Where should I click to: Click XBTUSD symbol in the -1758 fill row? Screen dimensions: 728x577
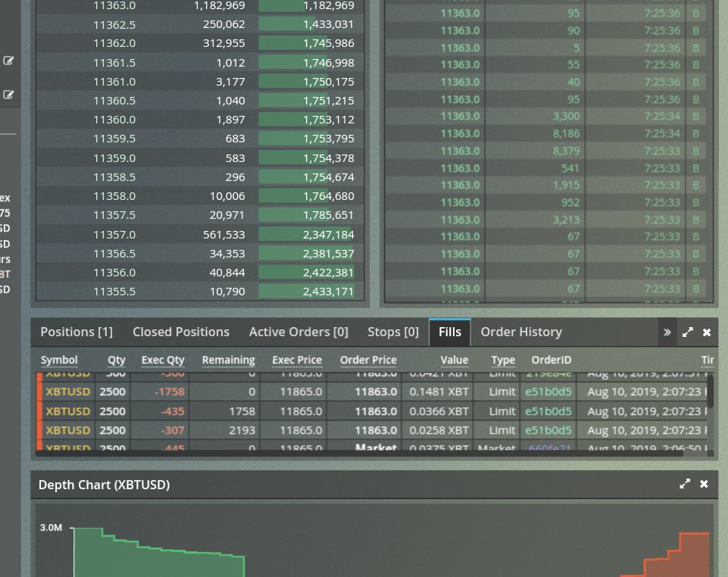(x=67, y=391)
